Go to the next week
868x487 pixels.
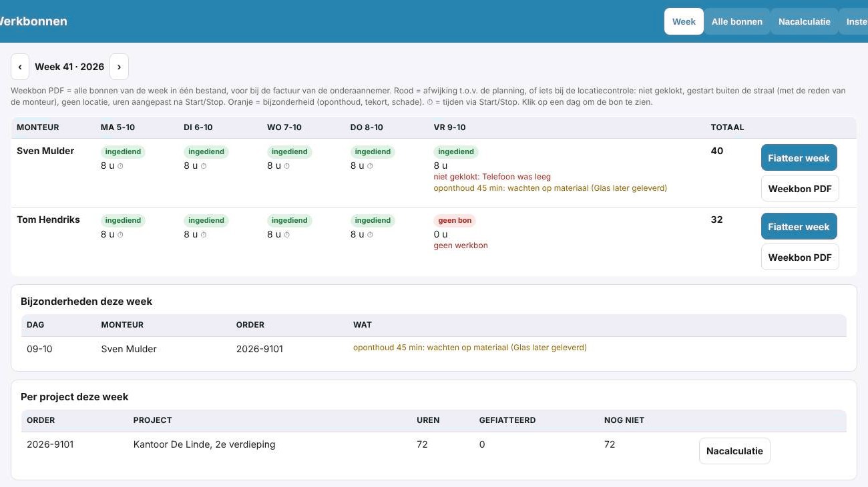[119, 67]
